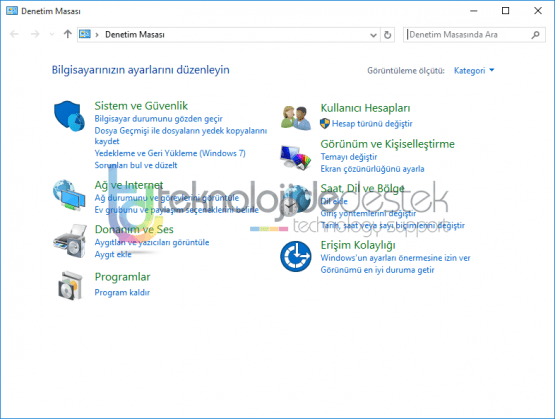This screenshot has width=555, height=419.
Task: Go forward with the forward arrow
Action: pyautogui.click(x=35, y=34)
